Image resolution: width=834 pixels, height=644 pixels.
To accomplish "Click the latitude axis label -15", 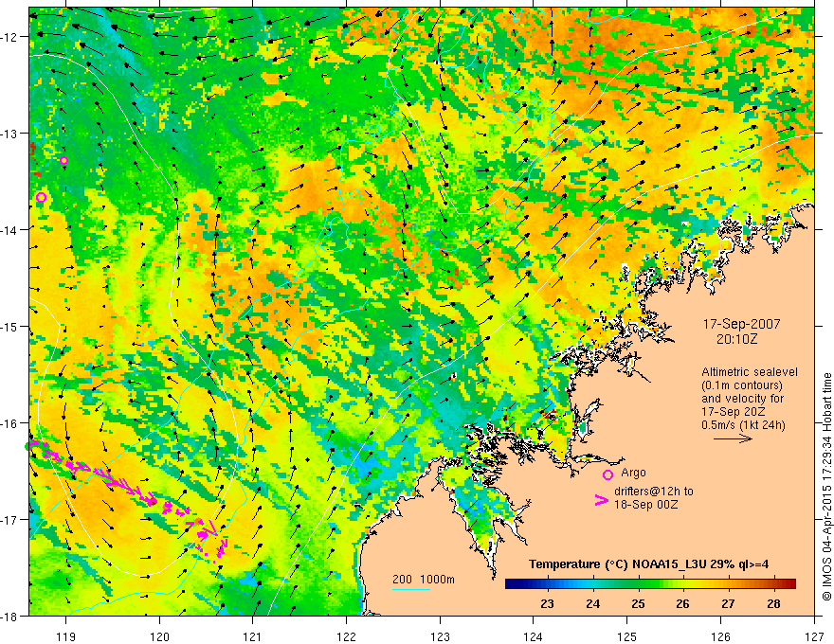I will pos(9,327).
